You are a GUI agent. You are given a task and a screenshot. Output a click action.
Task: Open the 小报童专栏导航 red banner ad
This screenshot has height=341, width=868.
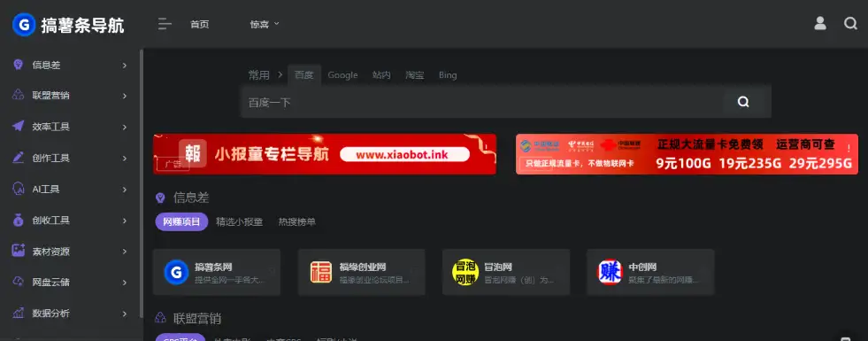(325, 154)
